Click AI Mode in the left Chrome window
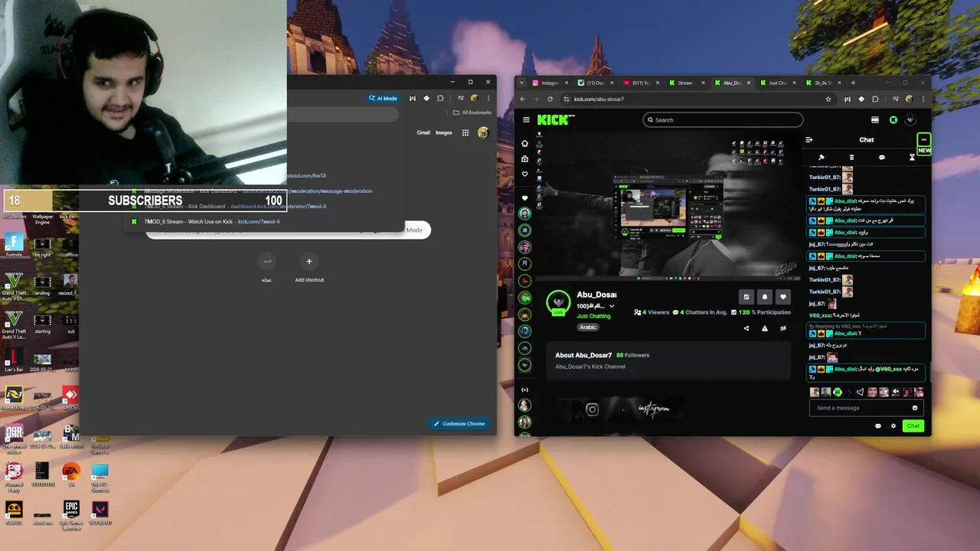 tap(383, 98)
